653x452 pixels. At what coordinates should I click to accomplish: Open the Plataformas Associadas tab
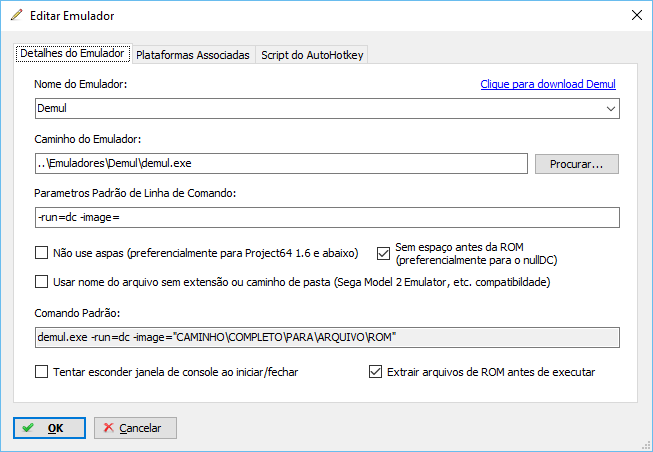point(193,55)
